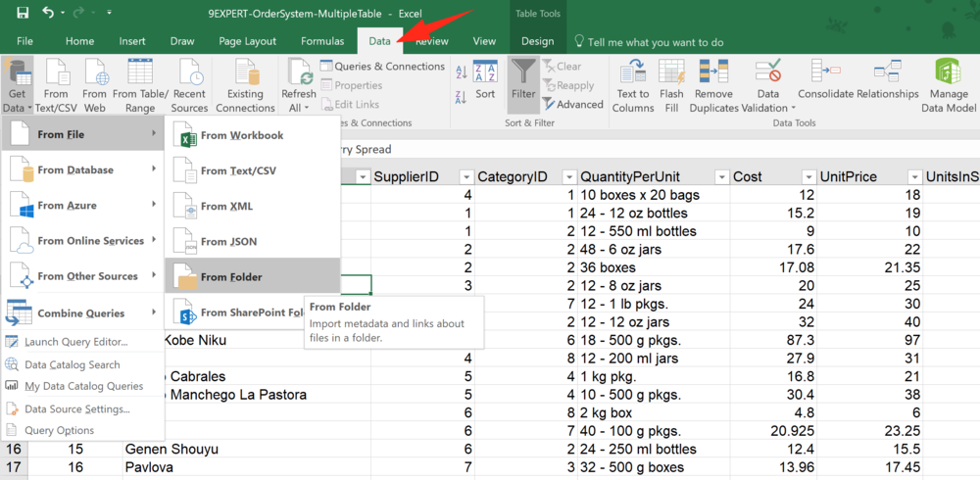Sort Z to A descending icon
The height and width of the screenshot is (480, 980).
462,98
